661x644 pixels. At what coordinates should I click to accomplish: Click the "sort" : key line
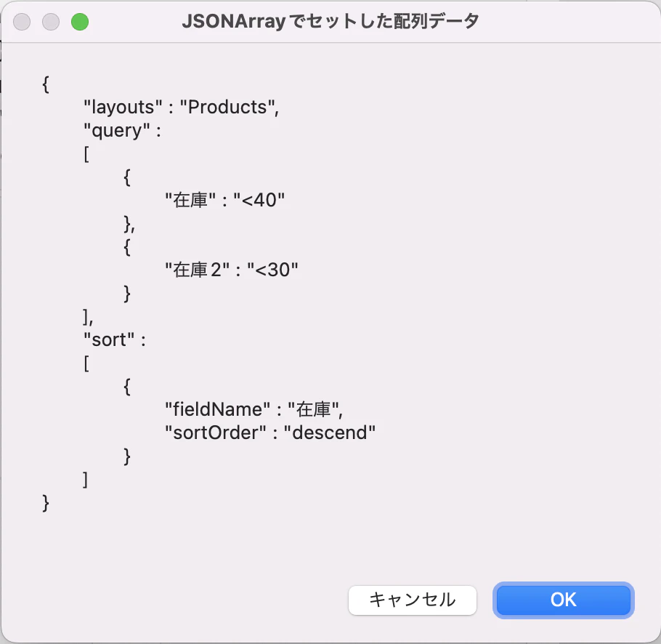(x=115, y=339)
